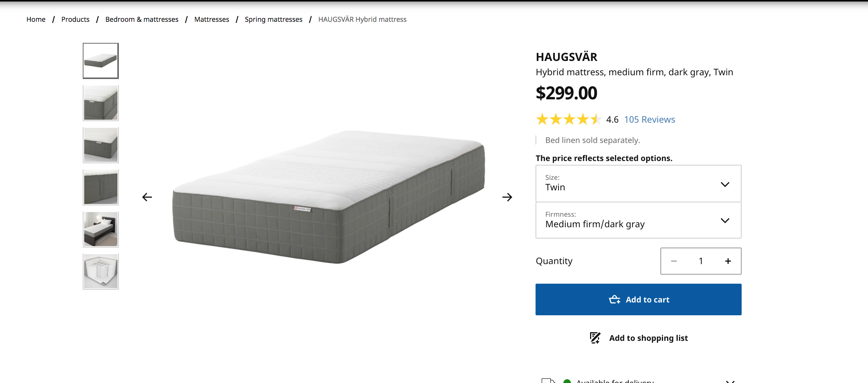
Task: Open the Mattresses breadcrumb link
Action: tap(211, 20)
